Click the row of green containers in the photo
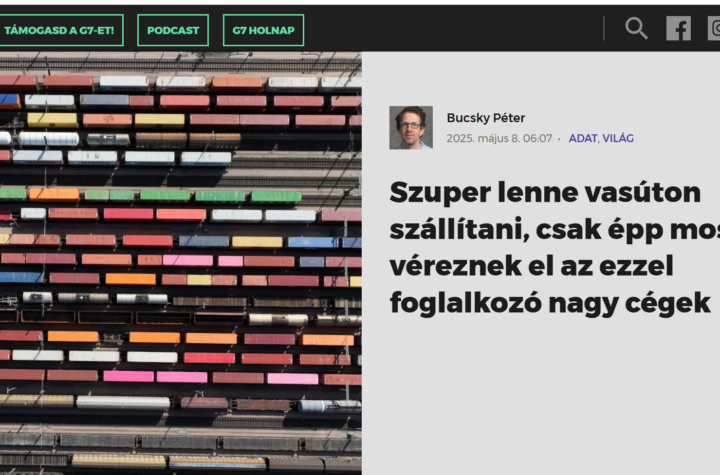 [x=152, y=195]
